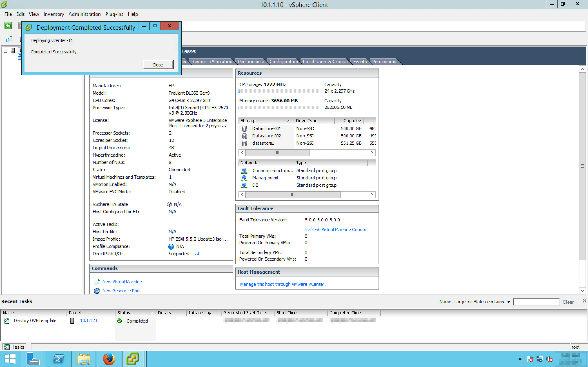Open the filter criteria dropdown arrow
Viewport: 588px width, 367px height.
(x=508, y=302)
